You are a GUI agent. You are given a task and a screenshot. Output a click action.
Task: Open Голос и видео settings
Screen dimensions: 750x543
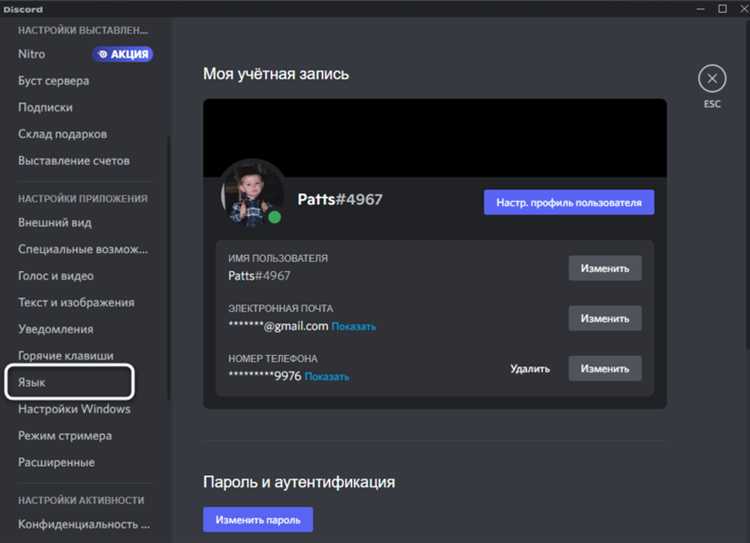coord(55,276)
